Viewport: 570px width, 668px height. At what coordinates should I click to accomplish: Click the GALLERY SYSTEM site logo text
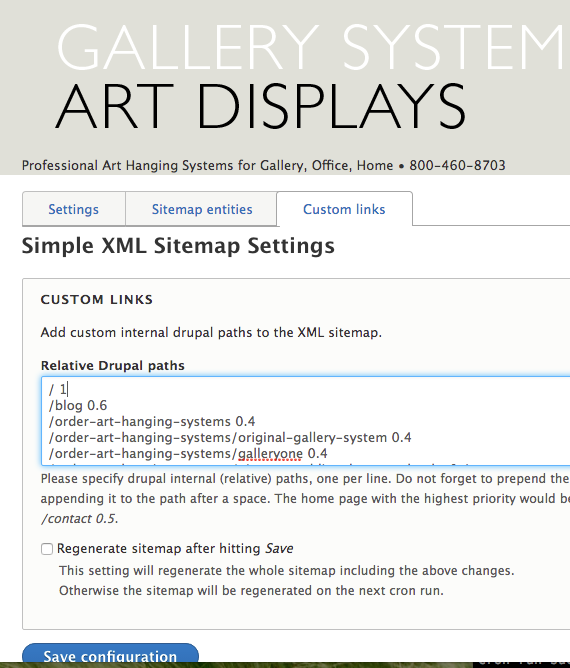point(311,47)
